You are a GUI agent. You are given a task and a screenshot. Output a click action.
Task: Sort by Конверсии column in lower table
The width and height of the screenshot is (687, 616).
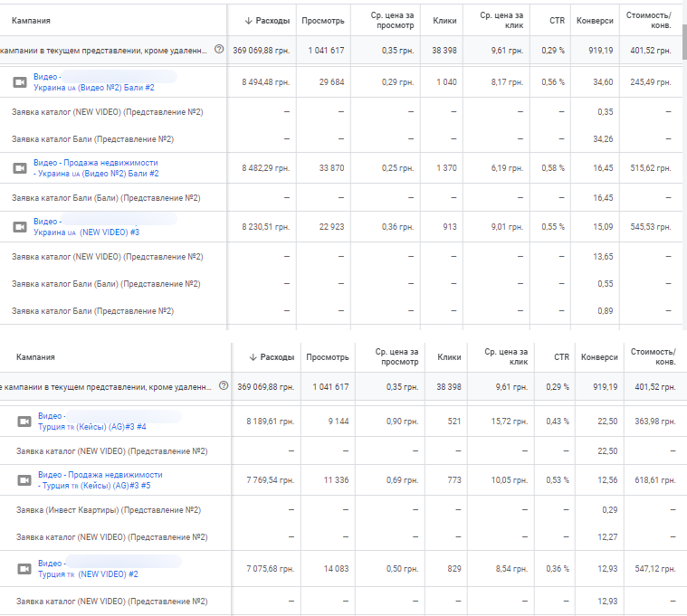599,357
